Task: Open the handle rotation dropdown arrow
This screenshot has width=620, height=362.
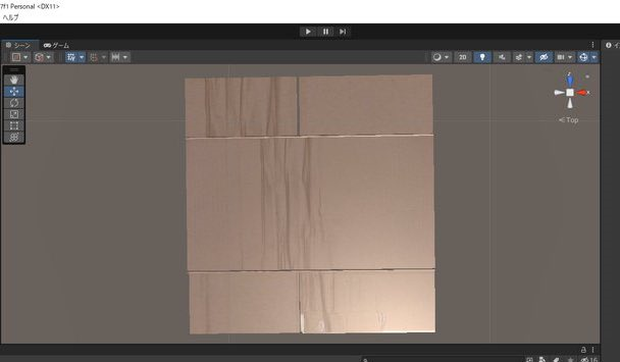Action: [x=49, y=57]
